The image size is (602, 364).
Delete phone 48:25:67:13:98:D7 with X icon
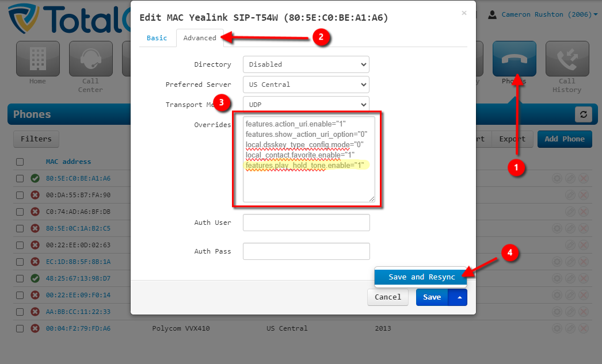(584, 278)
